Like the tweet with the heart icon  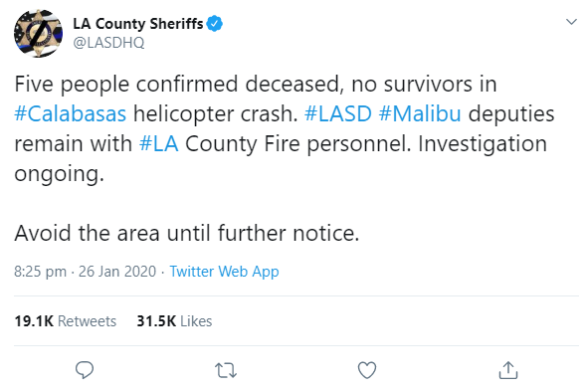pyautogui.click(x=367, y=370)
